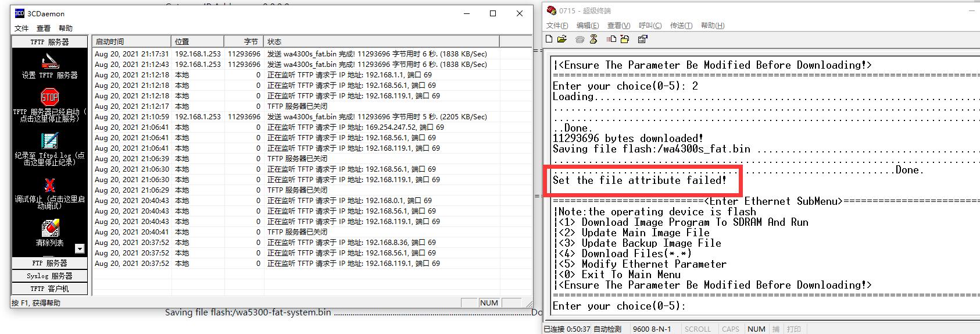Click the HyperTerminal title bar app icon
Viewport: 980px width, 334px height.
coord(551,10)
